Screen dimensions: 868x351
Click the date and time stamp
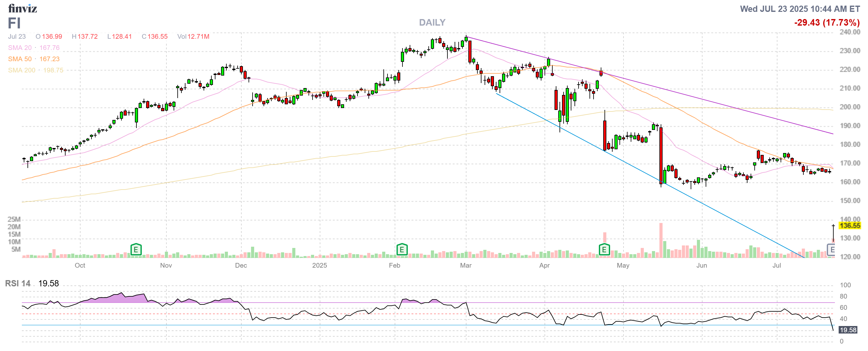pos(800,9)
